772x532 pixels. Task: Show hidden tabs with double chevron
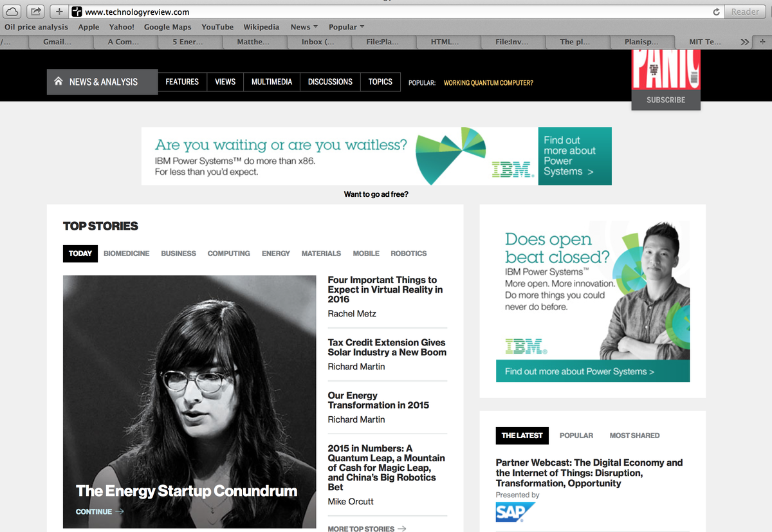click(745, 42)
